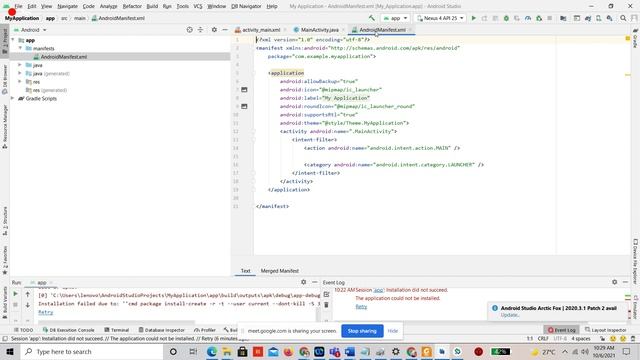Screen dimensions: 640x360
Task: Click the locate target icon in Project panel
Action: click(x=189, y=30)
